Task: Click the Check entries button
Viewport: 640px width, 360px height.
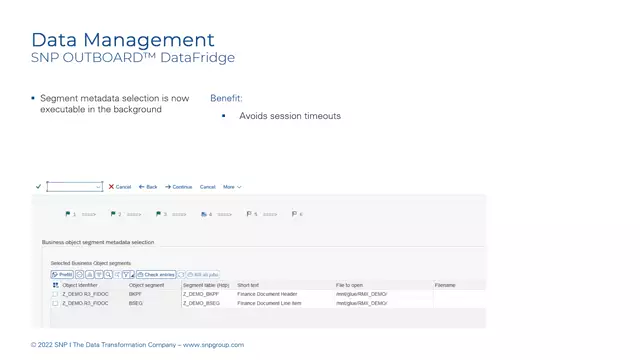Action: point(156,275)
